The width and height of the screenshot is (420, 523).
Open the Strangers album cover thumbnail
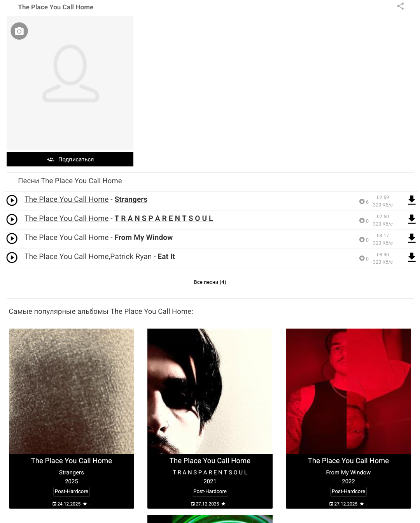(72, 391)
